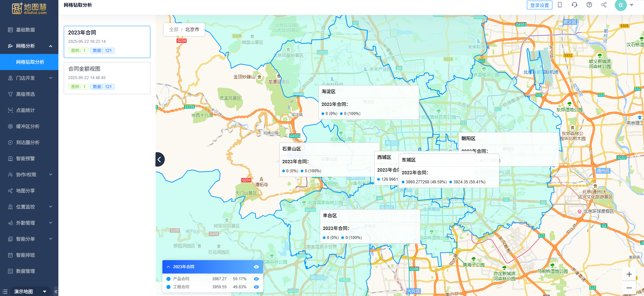Screen dimensions: 644x296
Task: Toggle visibility of 2023年合同 legend layer
Action: (256, 267)
